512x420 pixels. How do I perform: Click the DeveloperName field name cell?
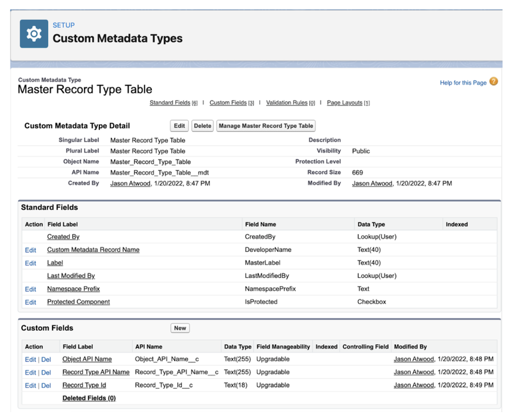click(268, 249)
